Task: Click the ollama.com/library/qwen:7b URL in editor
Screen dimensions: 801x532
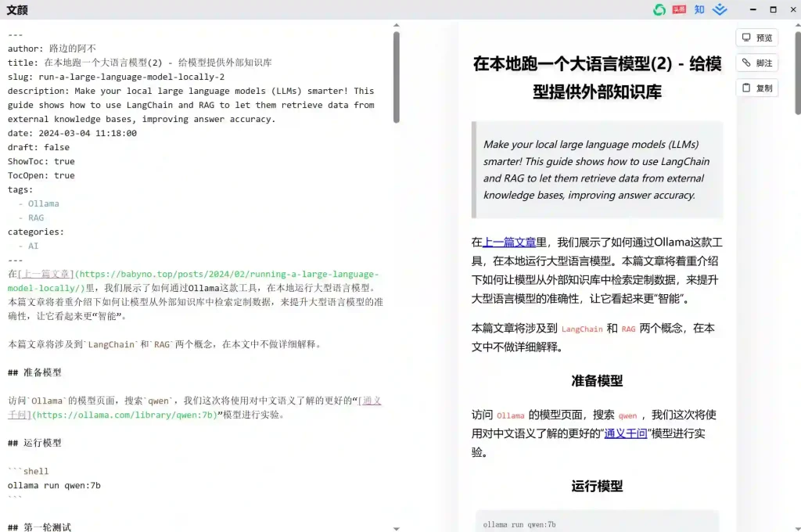Action: pyautogui.click(x=125, y=415)
